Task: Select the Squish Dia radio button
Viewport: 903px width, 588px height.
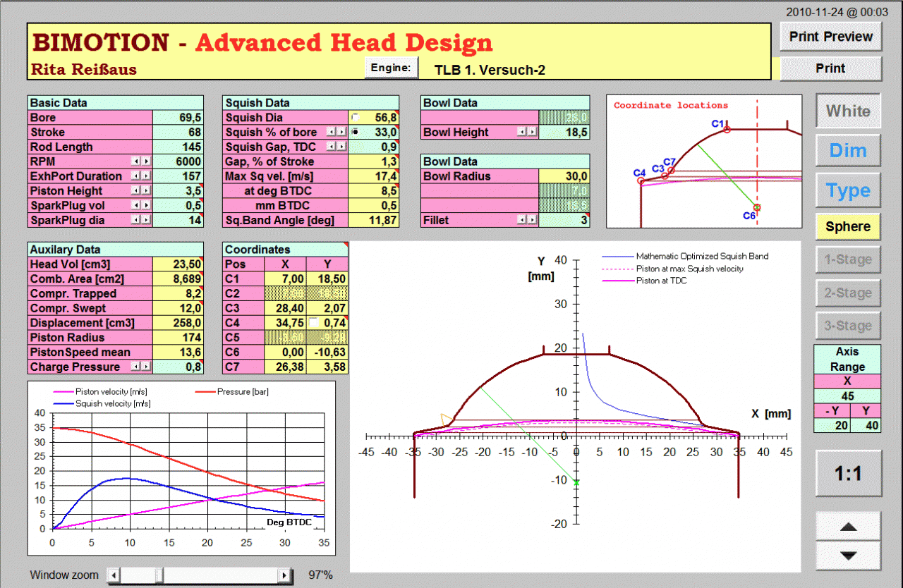Action: [355, 117]
